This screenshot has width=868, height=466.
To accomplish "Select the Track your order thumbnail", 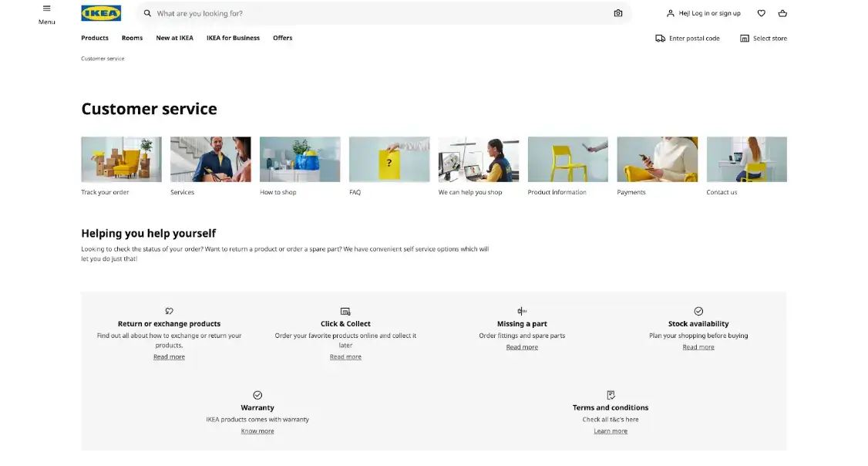I will 121,159.
